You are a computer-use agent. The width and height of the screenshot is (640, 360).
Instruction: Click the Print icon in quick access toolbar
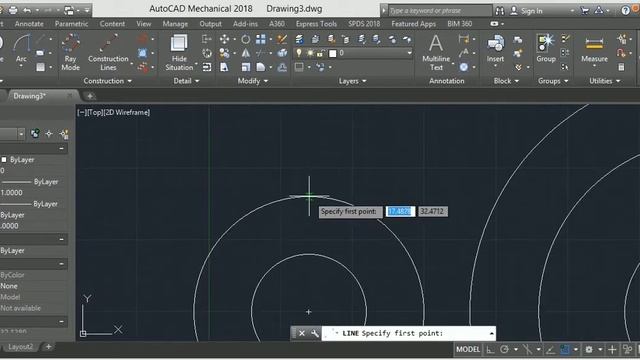[x=13, y=10]
